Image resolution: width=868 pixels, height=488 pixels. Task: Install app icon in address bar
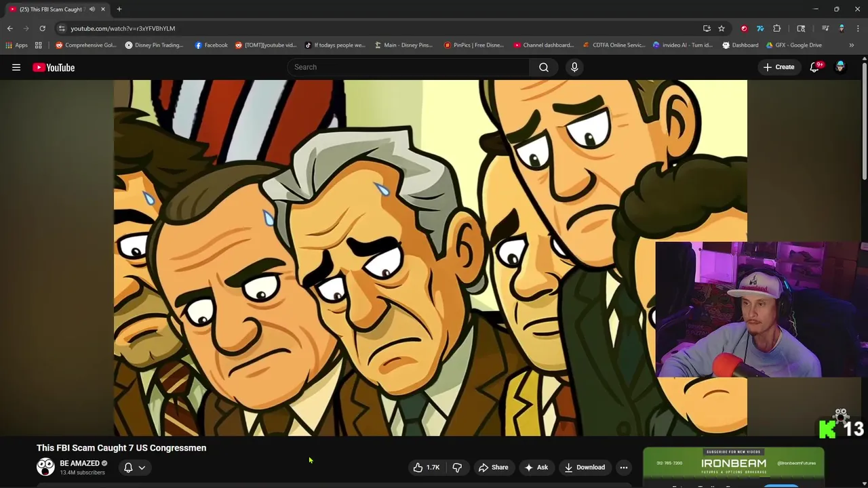(x=707, y=28)
